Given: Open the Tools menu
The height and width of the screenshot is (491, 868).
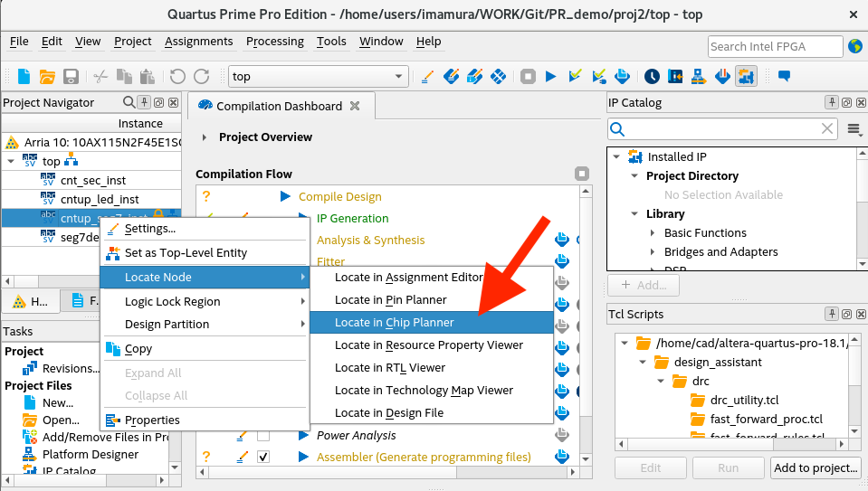Looking at the screenshot, I should tap(331, 42).
